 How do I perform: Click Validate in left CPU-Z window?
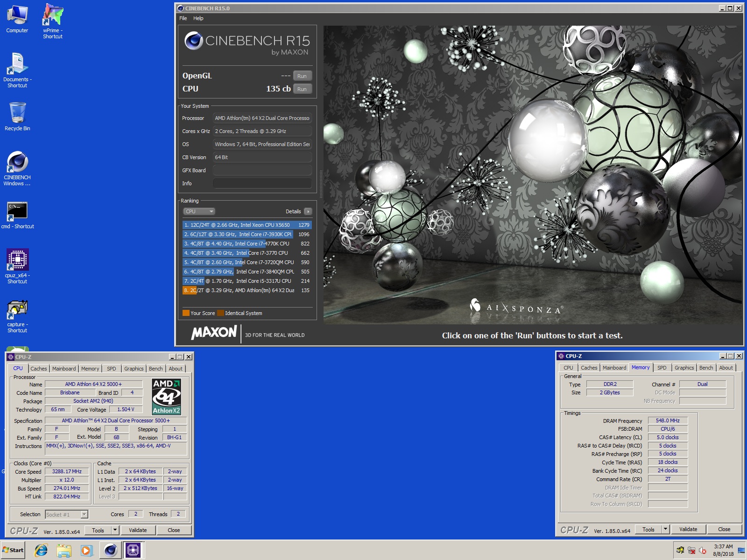(x=138, y=530)
